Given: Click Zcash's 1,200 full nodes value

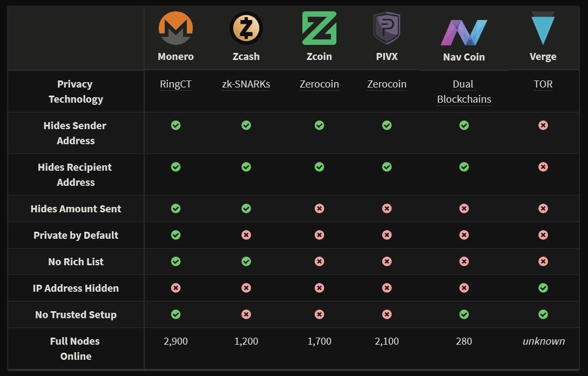Looking at the screenshot, I should (x=246, y=341).
